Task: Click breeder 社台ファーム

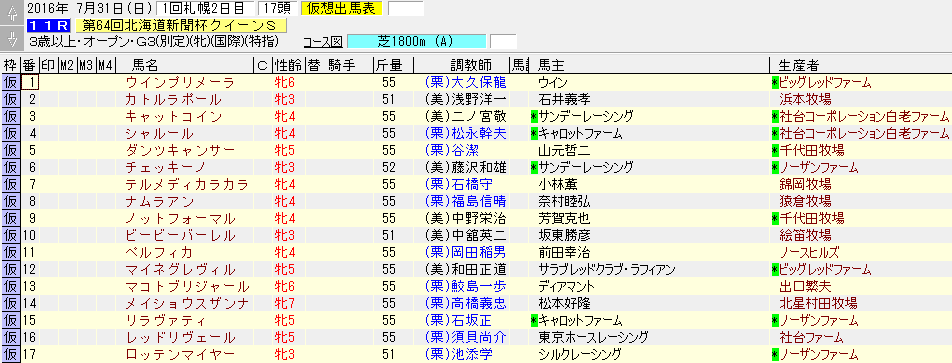Action: pos(811,338)
